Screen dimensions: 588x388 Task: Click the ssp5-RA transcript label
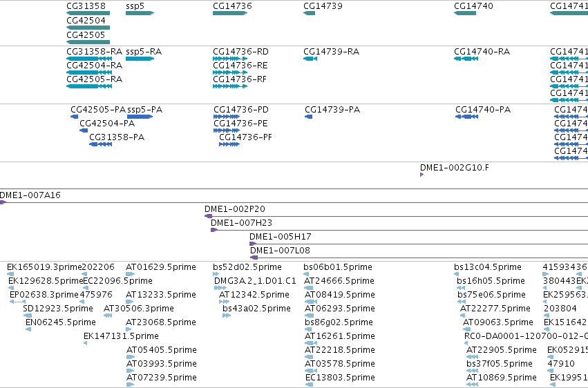(x=144, y=52)
